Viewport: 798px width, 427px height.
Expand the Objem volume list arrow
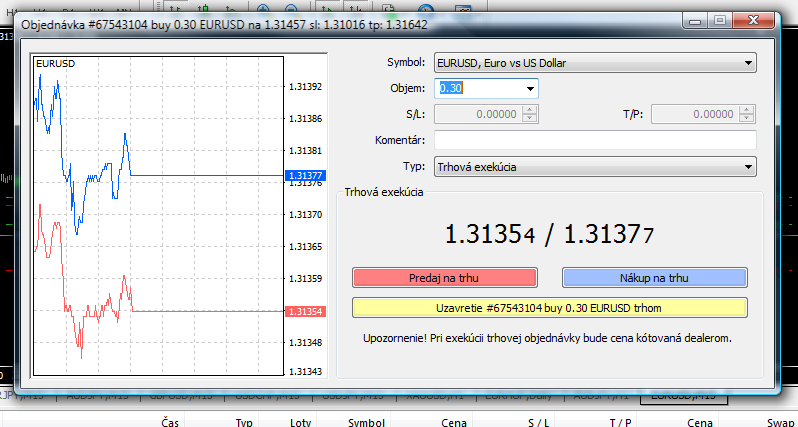530,89
